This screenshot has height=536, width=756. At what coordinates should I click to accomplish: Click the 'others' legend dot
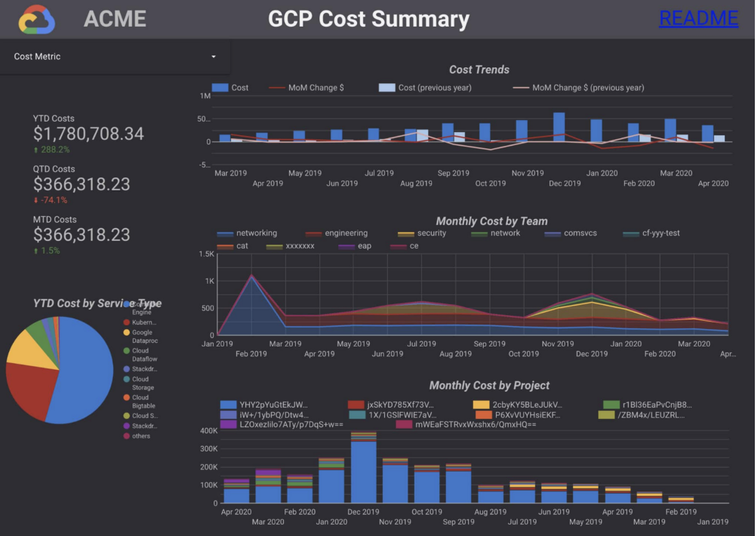point(126,436)
